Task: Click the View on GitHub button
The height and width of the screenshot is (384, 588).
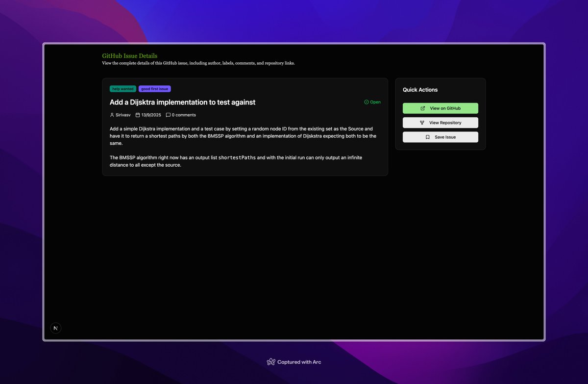Action: [441, 108]
